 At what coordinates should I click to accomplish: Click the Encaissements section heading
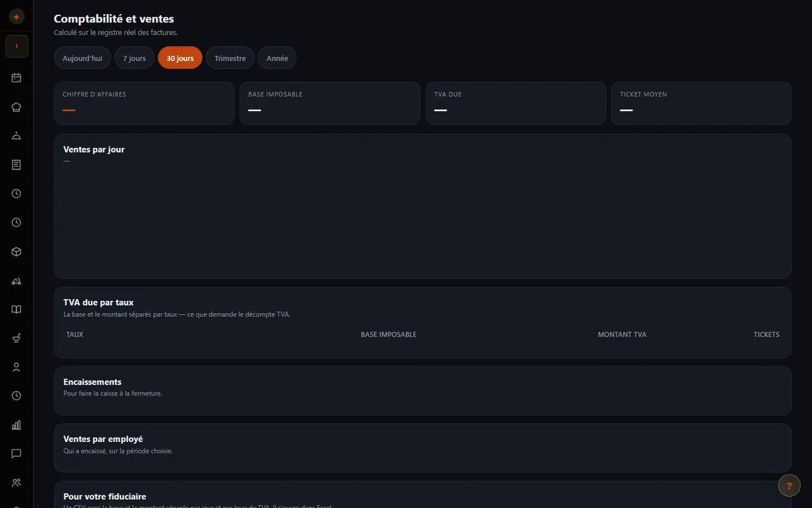point(93,382)
